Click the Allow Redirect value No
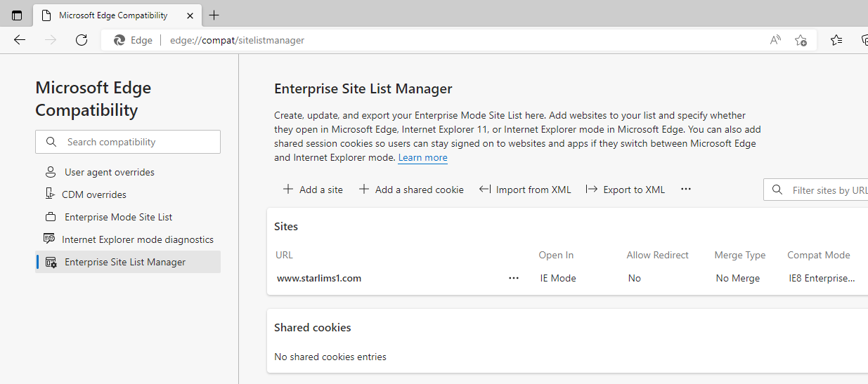Image resolution: width=868 pixels, height=384 pixels. coord(635,278)
